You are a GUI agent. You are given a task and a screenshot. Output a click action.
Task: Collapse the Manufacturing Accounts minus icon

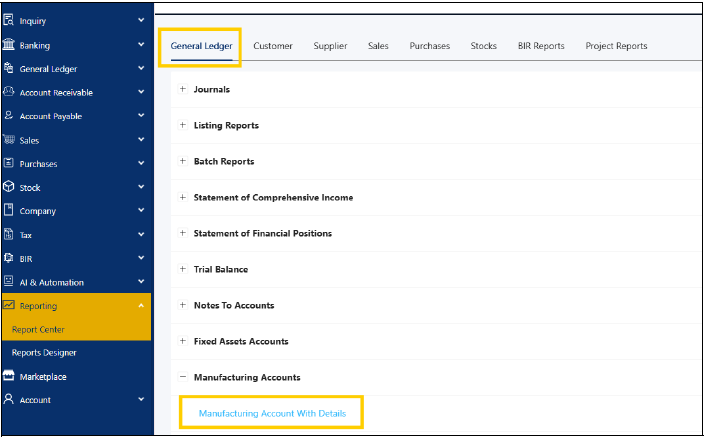click(183, 377)
